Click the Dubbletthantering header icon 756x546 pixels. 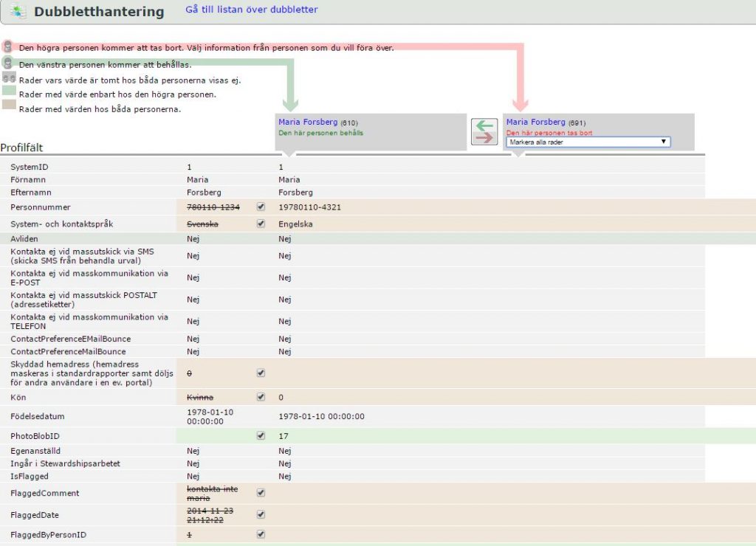[18, 11]
